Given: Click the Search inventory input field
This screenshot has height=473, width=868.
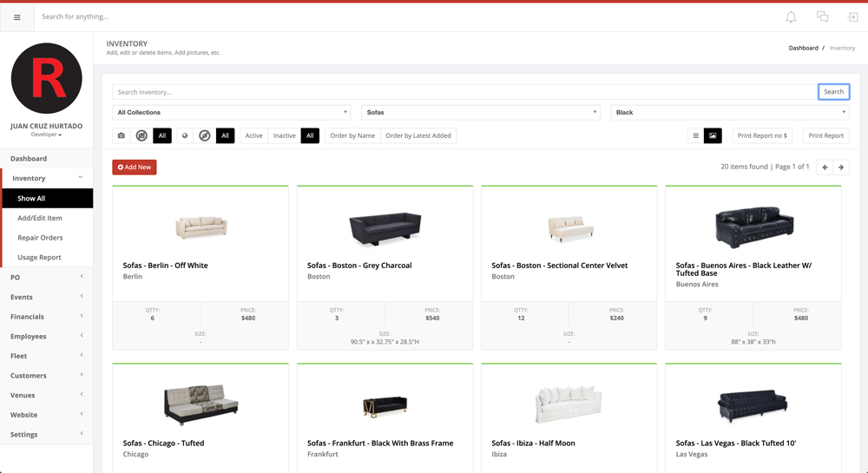Looking at the screenshot, I should (x=464, y=92).
